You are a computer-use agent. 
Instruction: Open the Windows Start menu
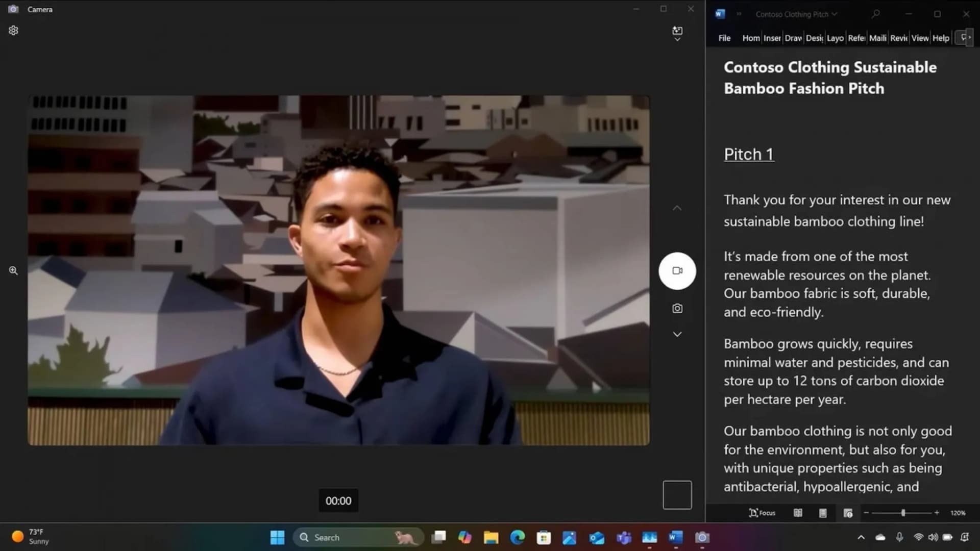click(x=277, y=537)
